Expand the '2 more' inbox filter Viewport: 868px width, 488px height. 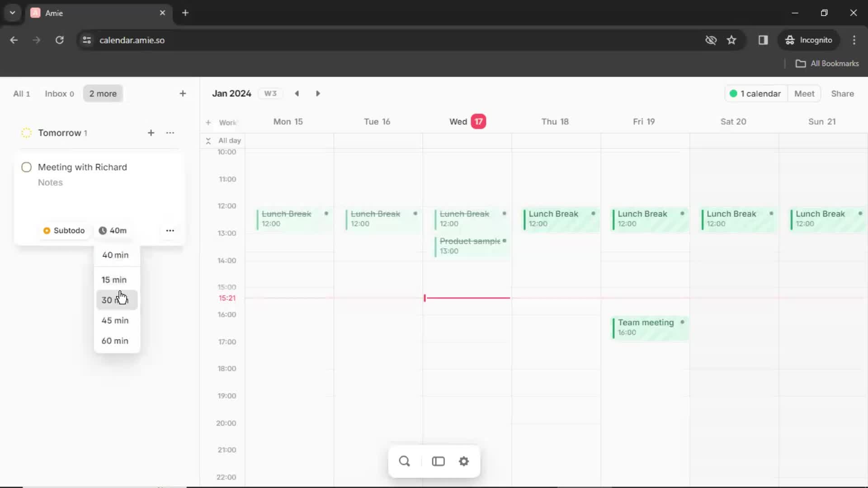pos(103,94)
